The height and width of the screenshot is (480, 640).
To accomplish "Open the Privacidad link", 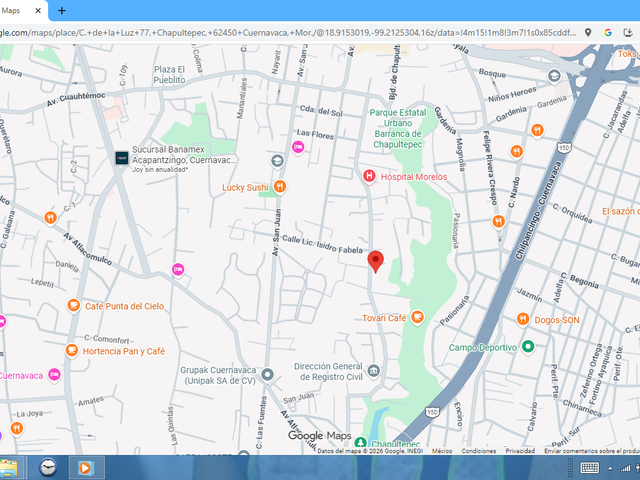I will (x=520, y=451).
